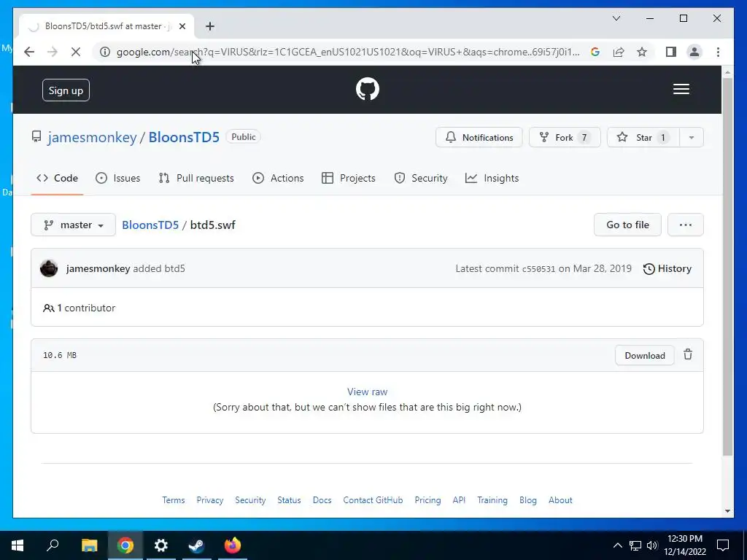747x560 pixels.
Task: Open Contact GitHub footer link
Action: pyautogui.click(x=373, y=500)
